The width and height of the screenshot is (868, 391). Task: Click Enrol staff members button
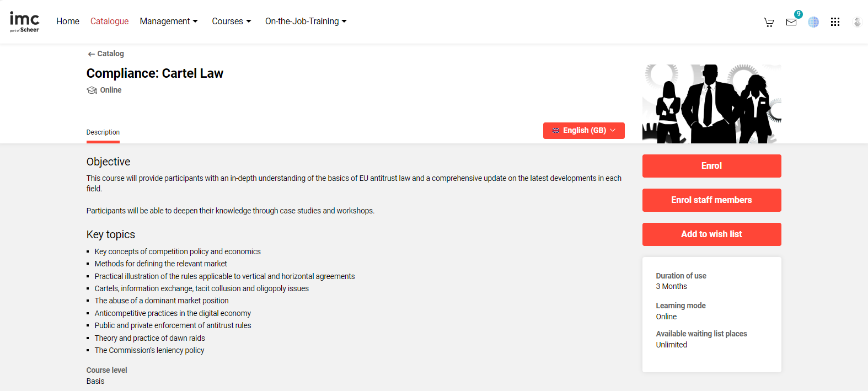click(x=711, y=200)
